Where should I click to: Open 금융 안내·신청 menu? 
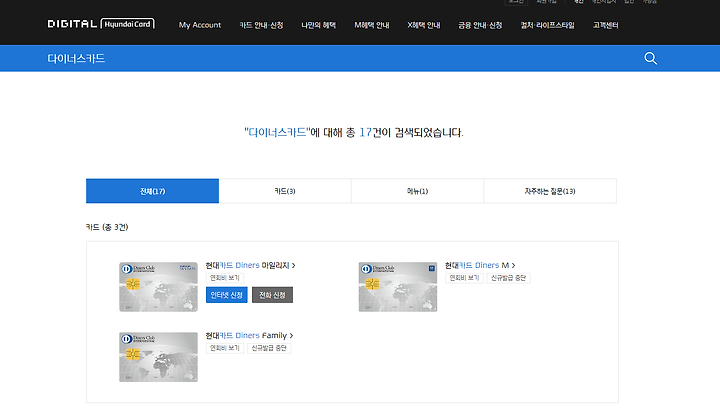tap(480, 25)
